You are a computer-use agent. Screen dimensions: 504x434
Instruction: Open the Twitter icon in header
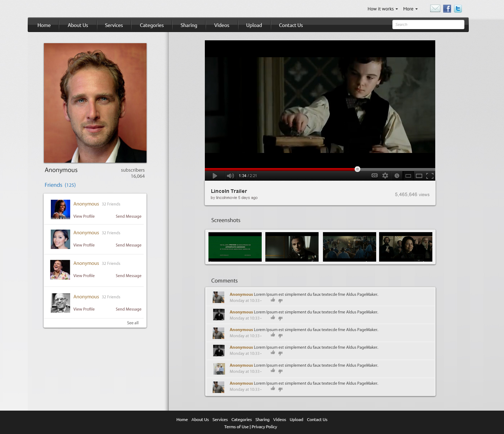[x=458, y=9]
